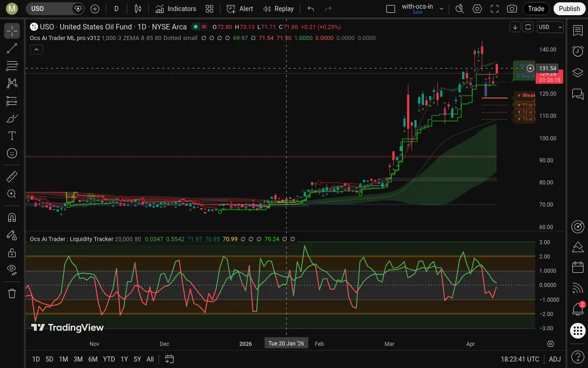Select the trend line drawing tool
588x368 pixels.
click(12, 48)
